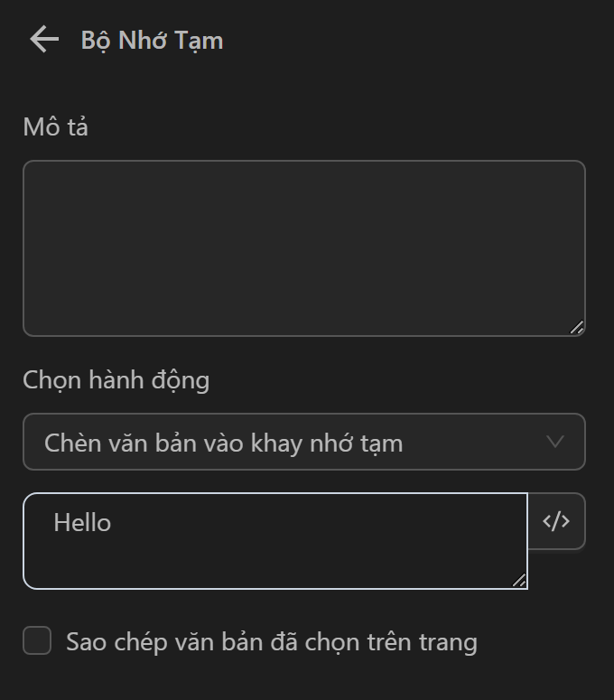
Task: Click the Mô tả textarea resize handle
Action: pyautogui.click(x=576, y=327)
